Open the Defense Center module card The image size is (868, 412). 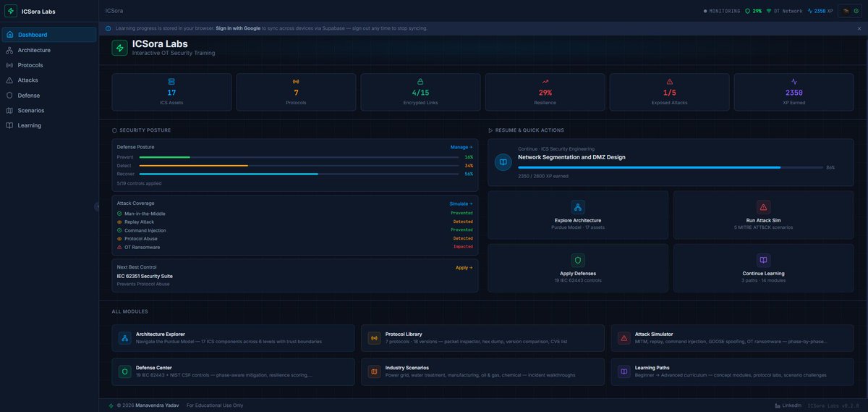click(233, 371)
